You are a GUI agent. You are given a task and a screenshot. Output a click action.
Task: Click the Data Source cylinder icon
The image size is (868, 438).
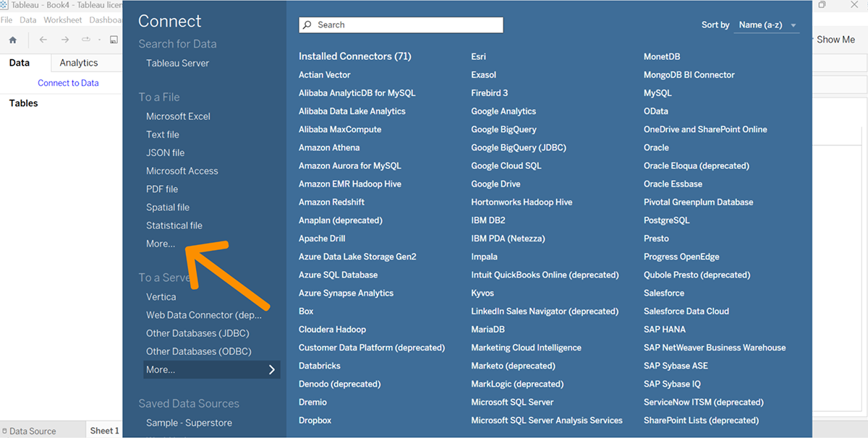[x=4, y=431]
